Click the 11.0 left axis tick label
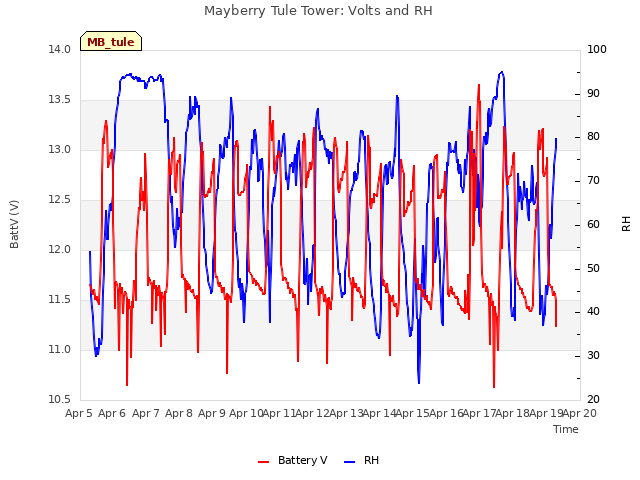 coord(59,349)
